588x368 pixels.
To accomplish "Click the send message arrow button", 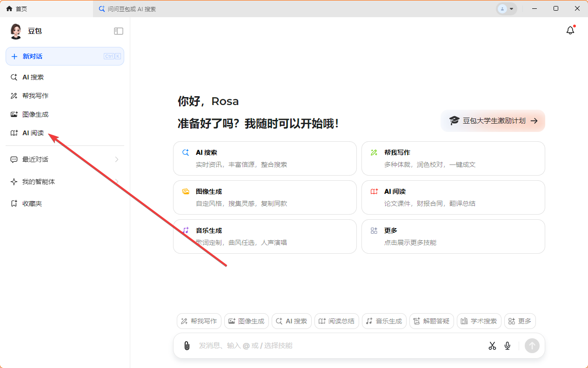I will click(x=532, y=346).
